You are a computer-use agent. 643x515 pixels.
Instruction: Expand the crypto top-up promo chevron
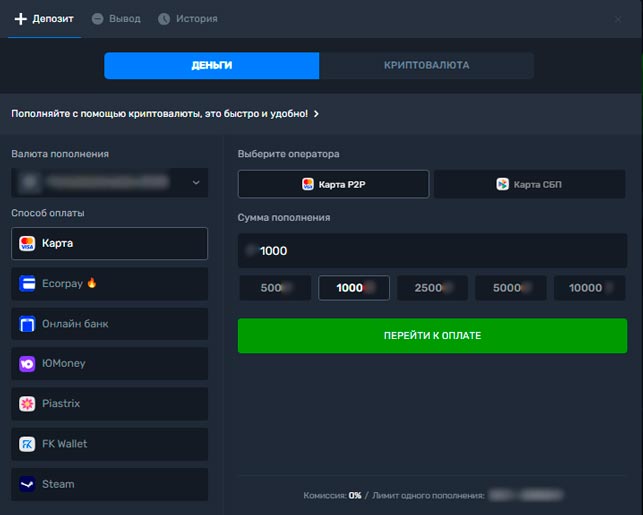316,114
